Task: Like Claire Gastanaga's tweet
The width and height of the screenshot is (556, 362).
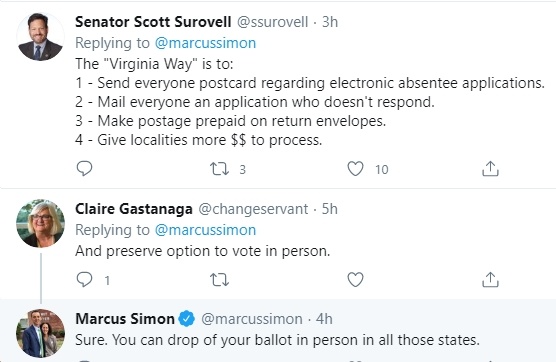Action: point(355,279)
